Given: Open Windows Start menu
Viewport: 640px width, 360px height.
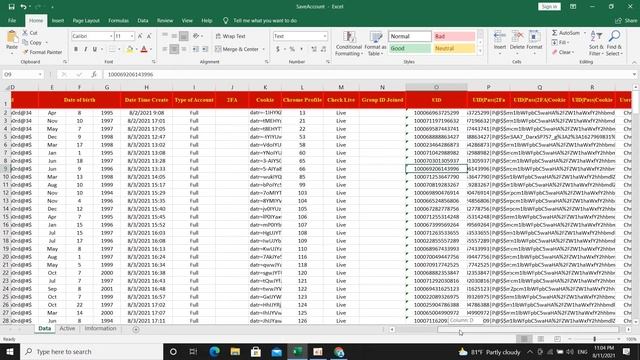Looking at the screenshot, I should coord(10,351).
